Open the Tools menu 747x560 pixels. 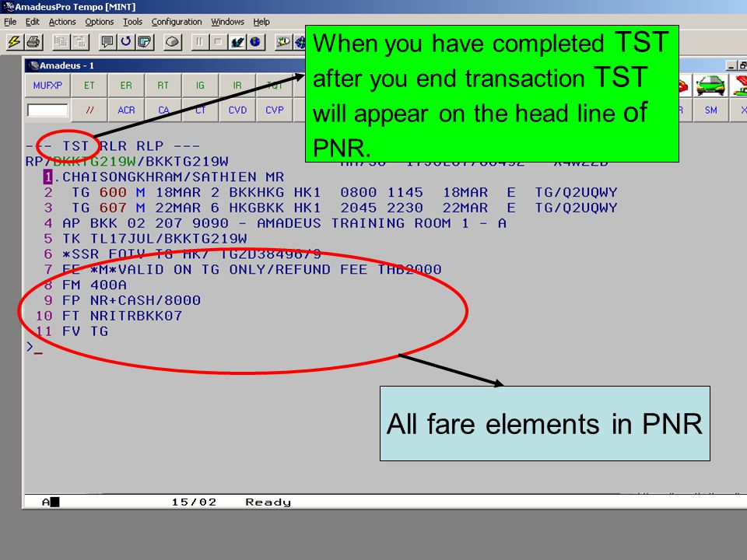coord(132,22)
